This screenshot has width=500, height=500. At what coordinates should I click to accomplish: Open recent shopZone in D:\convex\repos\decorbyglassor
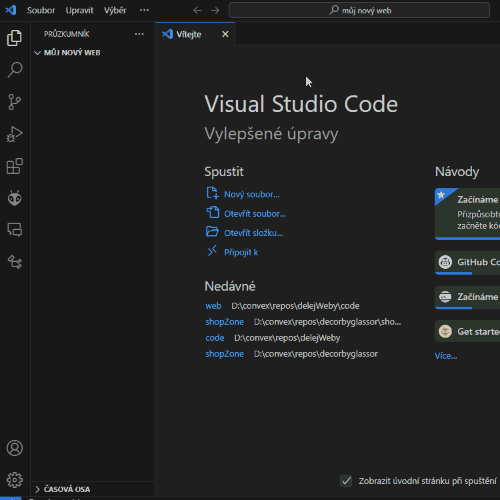[224, 354]
